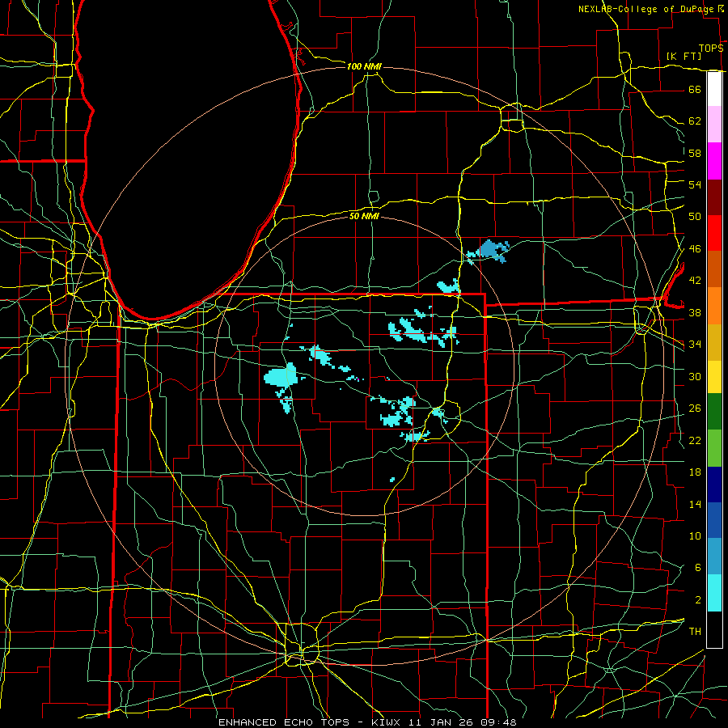Select the cyan legend band
Image resolution: width=728 pixels, height=728 pixels.
[714, 593]
